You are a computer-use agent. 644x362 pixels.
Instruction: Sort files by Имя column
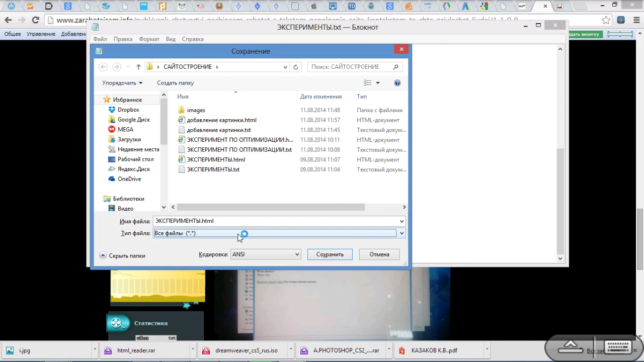pos(183,97)
